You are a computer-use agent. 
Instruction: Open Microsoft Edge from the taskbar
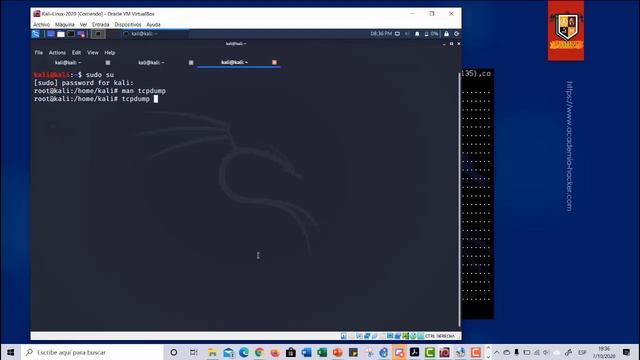click(244, 352)
